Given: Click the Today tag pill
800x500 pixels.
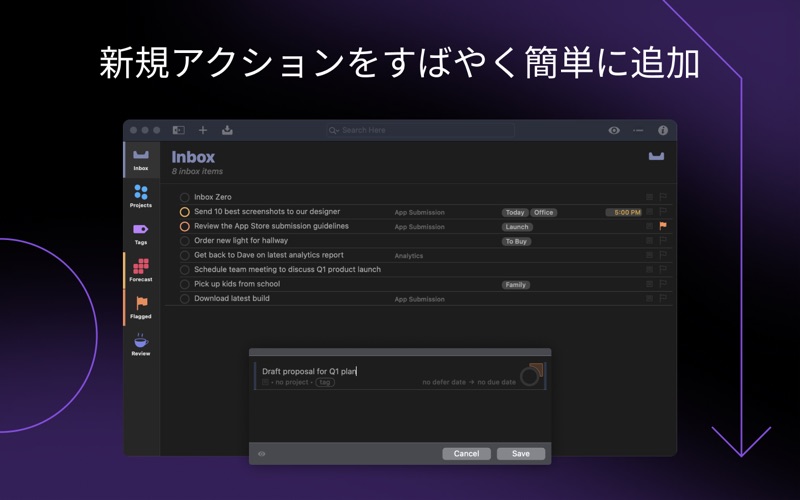Looking at the screenshot, I should pyautogui.click(x=515, y=212).
